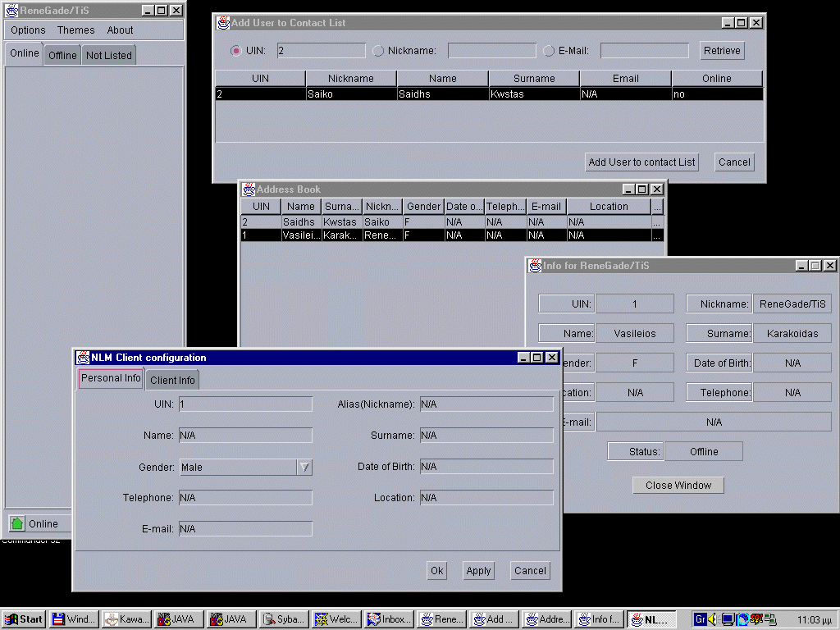Click the Nickname column header in results table
Image resolution: width=840 pixels, height=630 pixels.
tap(351, 78)
